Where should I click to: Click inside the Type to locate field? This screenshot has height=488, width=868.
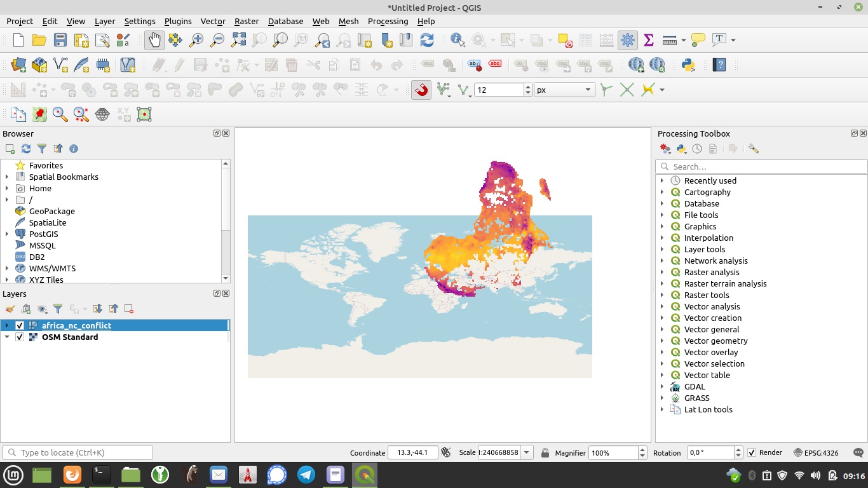pos(76,452)
